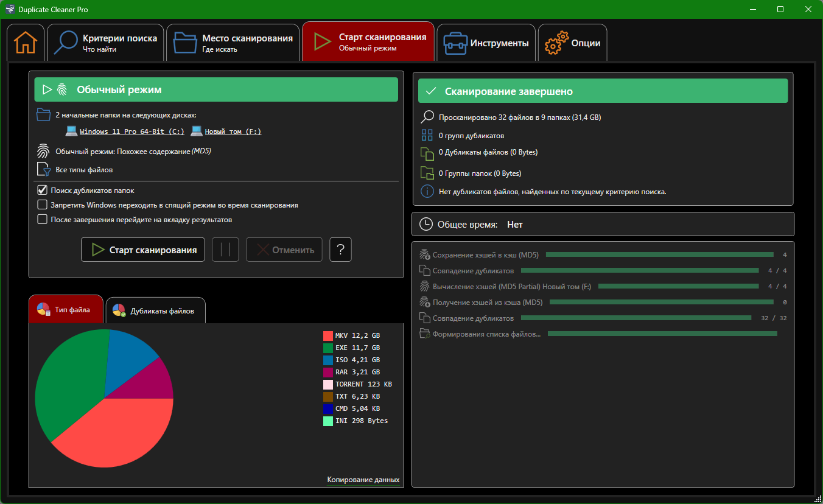Click the fingerprint icon in Обычный режим header
823x504 pixels.
pos(62,89)
